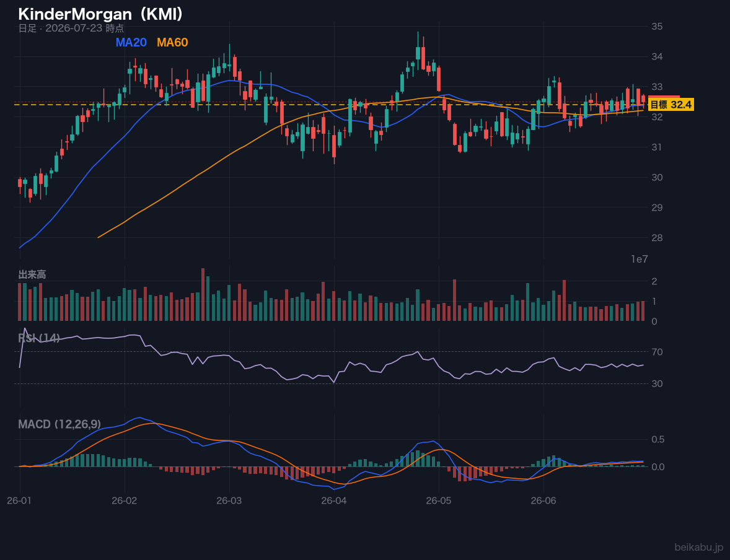
Task: Click the volume axis label 1
Action: pos(654,301)
